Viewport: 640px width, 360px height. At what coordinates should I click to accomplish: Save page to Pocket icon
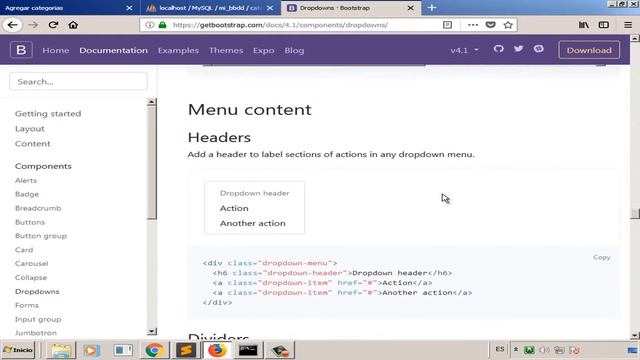click(491, 25)
